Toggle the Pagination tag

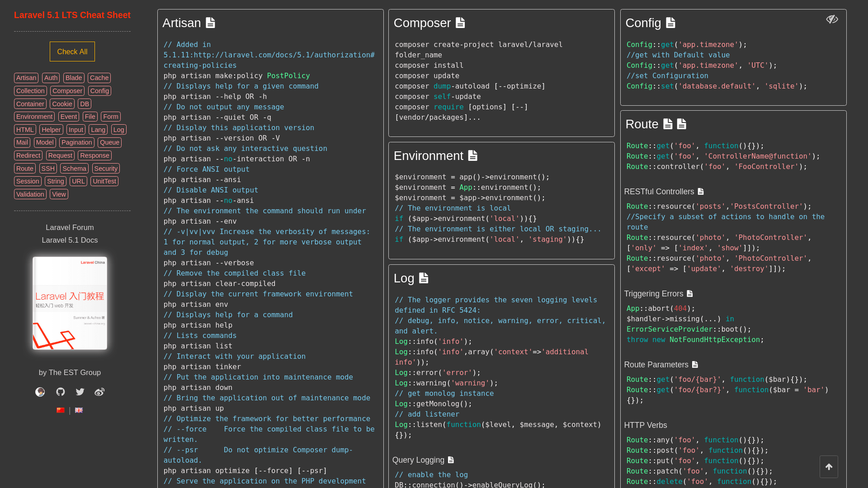[x=77, y=142]
